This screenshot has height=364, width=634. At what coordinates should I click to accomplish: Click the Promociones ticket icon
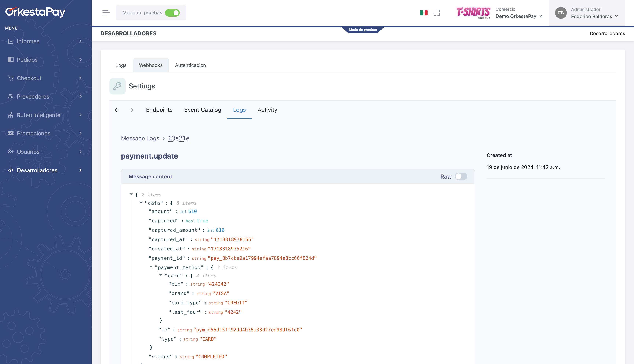[10, 133]
